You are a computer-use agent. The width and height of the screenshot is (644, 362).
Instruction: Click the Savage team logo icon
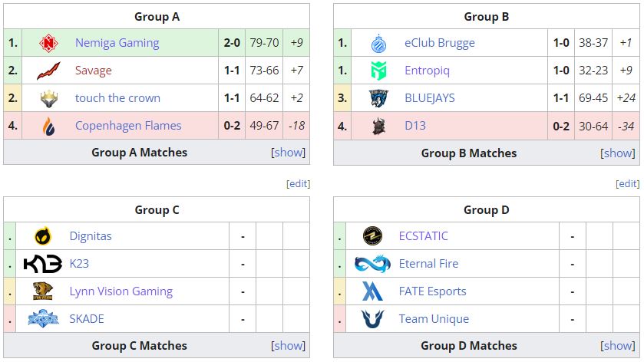click(x=49, y=71)
